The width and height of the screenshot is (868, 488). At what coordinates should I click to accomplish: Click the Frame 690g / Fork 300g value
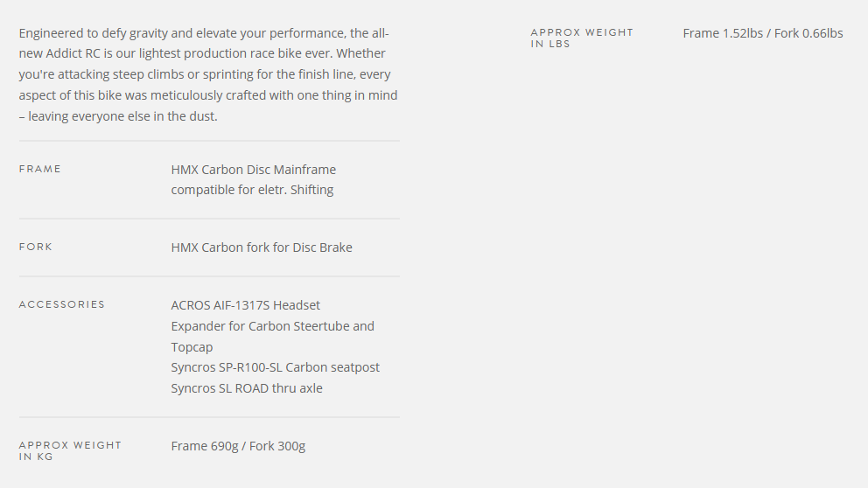[238, 446]
